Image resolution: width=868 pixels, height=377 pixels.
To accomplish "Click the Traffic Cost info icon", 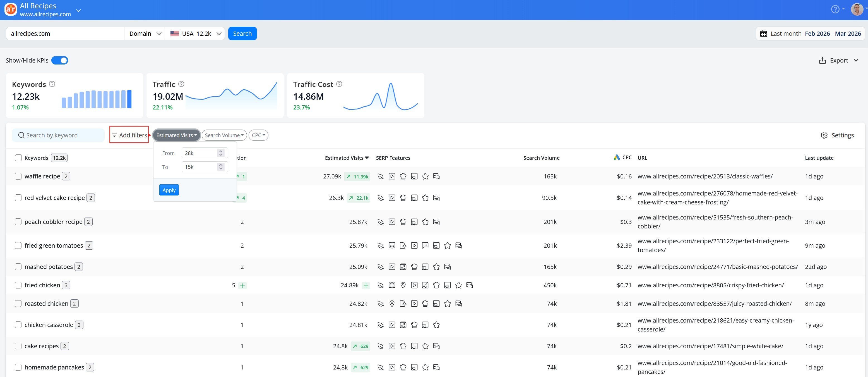I will [x=339, y=84].
